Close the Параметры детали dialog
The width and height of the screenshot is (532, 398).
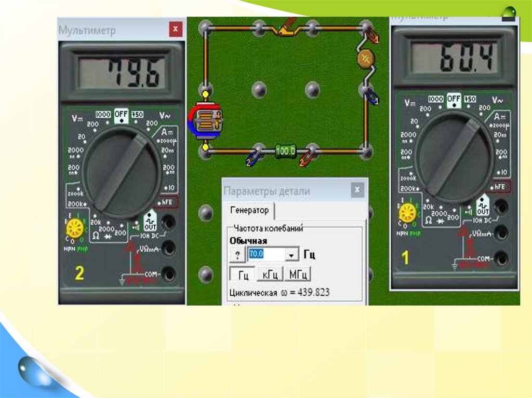357,190
